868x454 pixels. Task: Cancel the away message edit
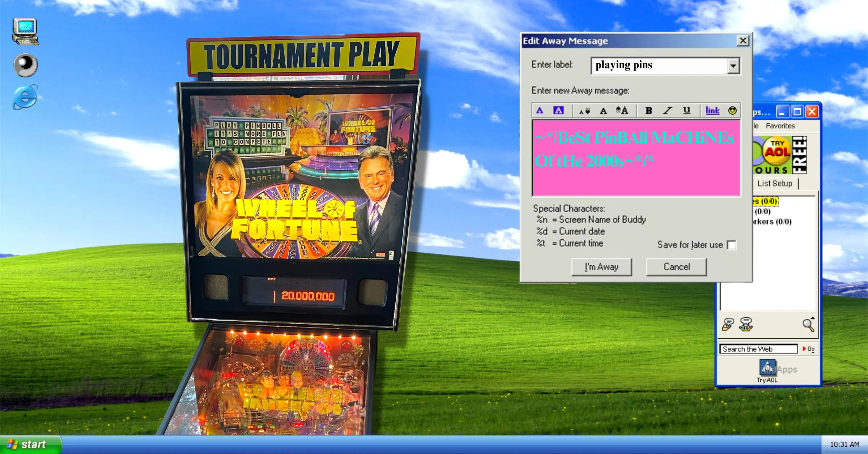tap(676, 267)
